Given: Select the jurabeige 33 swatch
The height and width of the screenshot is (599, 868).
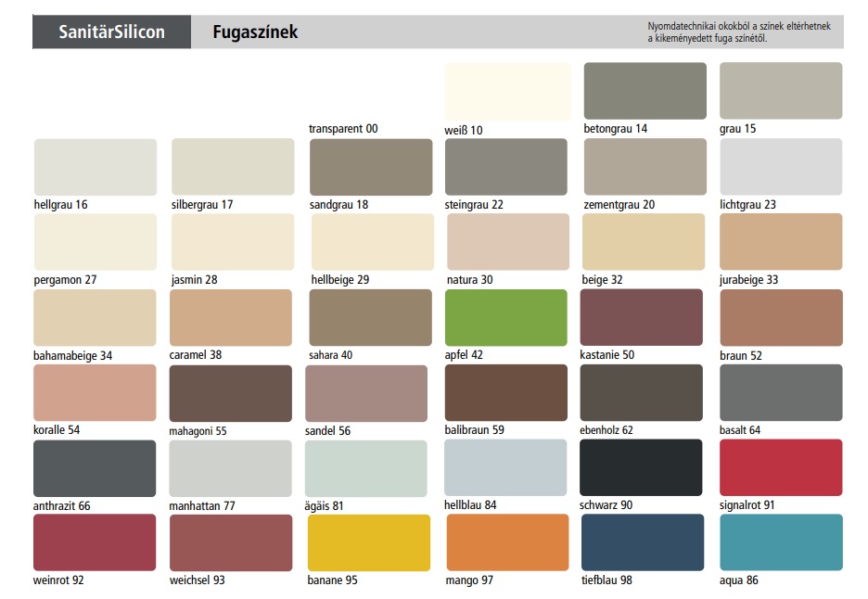Looking at the screenshot, I should click(781, 242).
